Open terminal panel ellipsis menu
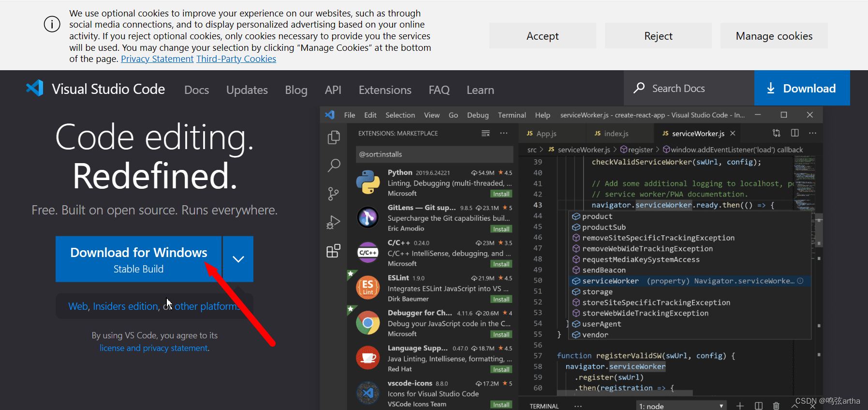 coord(578,406)
